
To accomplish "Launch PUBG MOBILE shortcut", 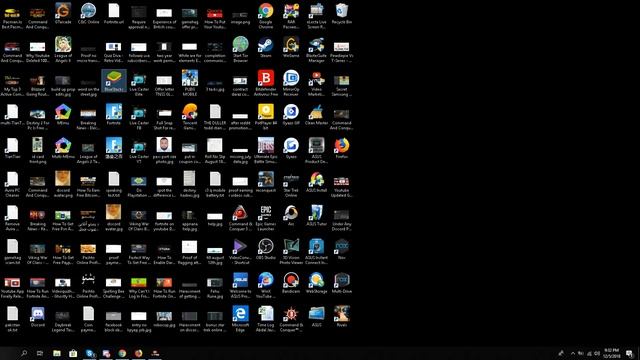I will [190, 83].
